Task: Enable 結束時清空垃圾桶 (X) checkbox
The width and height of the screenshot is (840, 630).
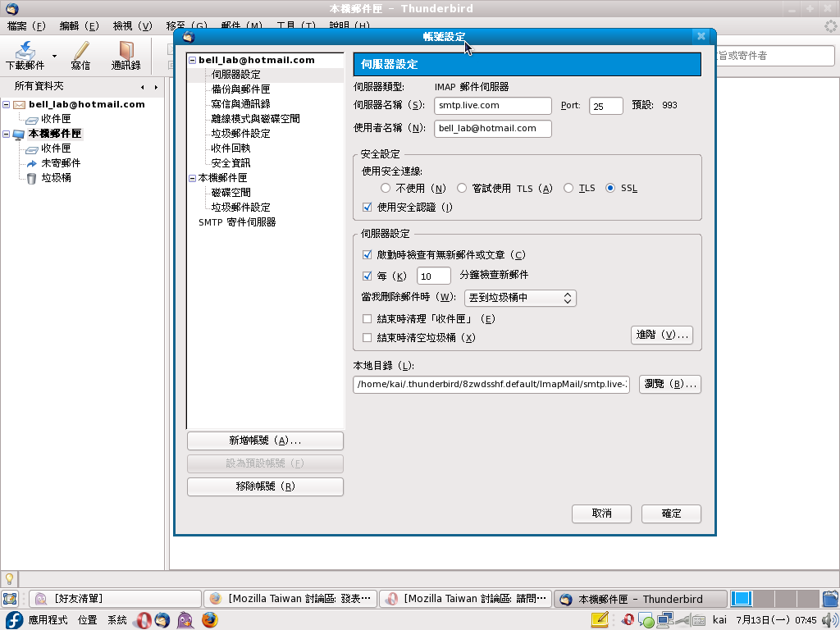Action: 367,337
